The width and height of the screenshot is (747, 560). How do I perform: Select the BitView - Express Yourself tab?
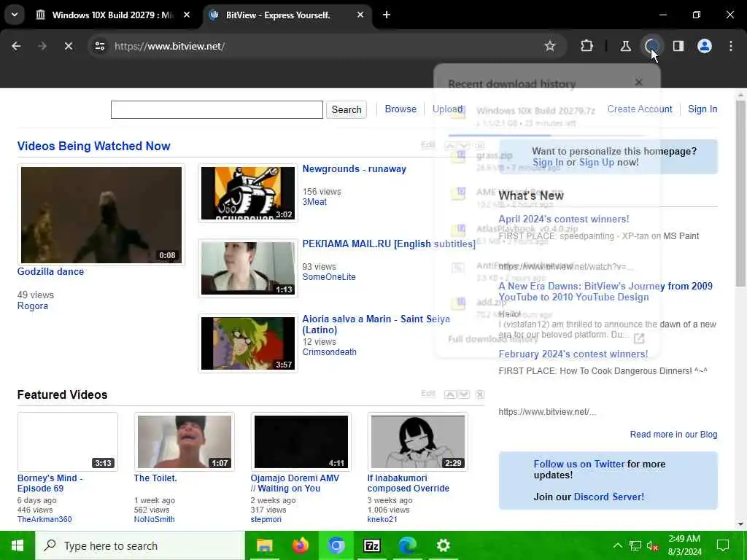pos(278,15)
